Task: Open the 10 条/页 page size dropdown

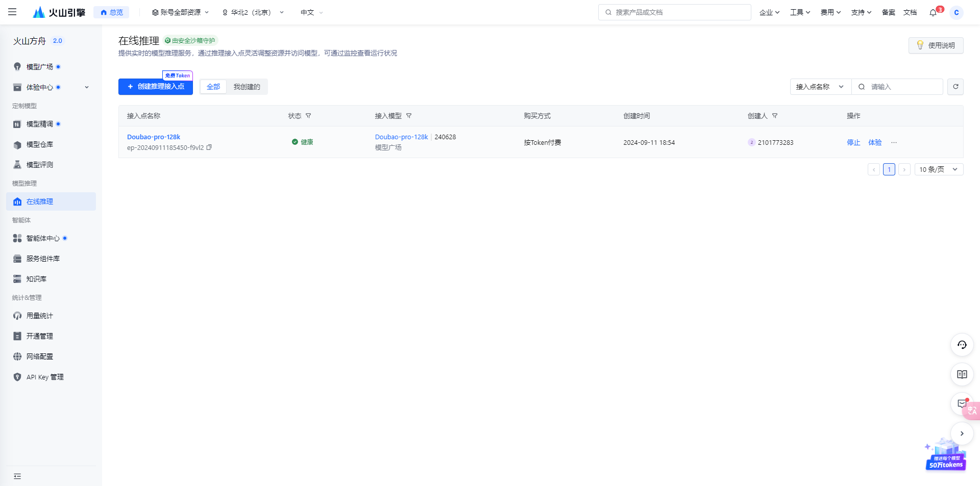Action: [x=938, y=169]
